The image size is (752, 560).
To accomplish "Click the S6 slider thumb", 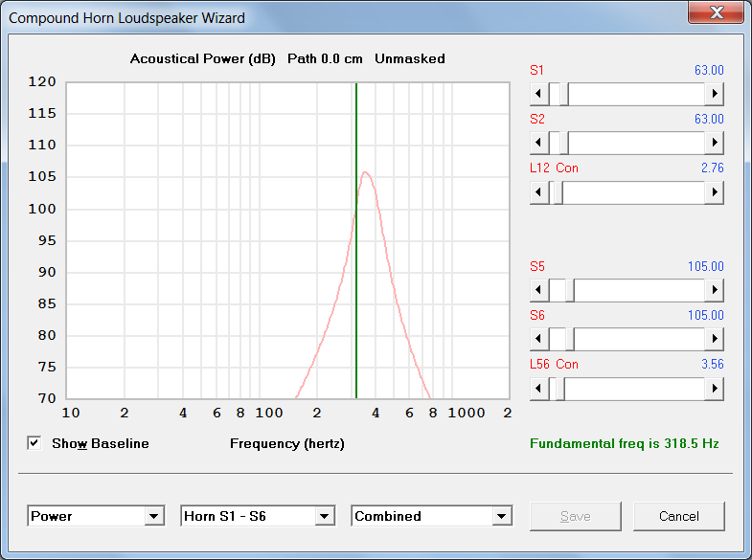I will click(x=570, y=339).
